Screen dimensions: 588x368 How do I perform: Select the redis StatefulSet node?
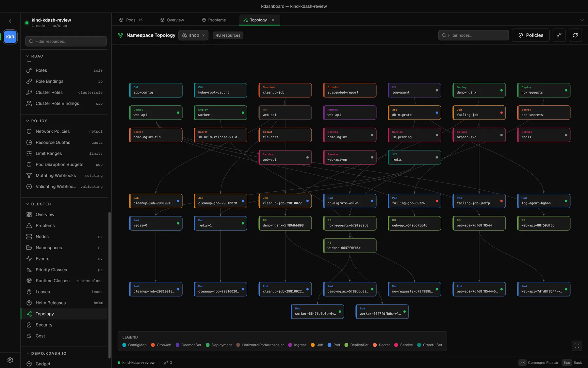pyautogui.click(x=414, y=157)
